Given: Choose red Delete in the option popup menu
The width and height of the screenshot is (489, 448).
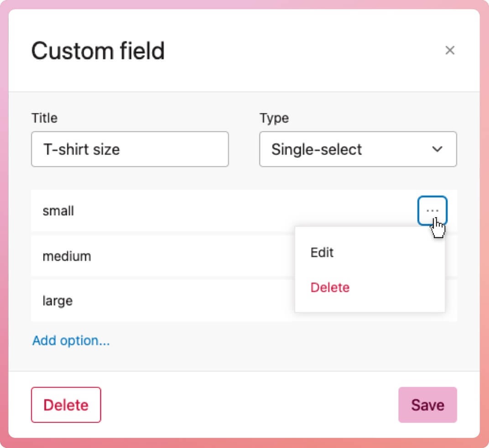Looking at the screenshot, I should coord(330,287).
